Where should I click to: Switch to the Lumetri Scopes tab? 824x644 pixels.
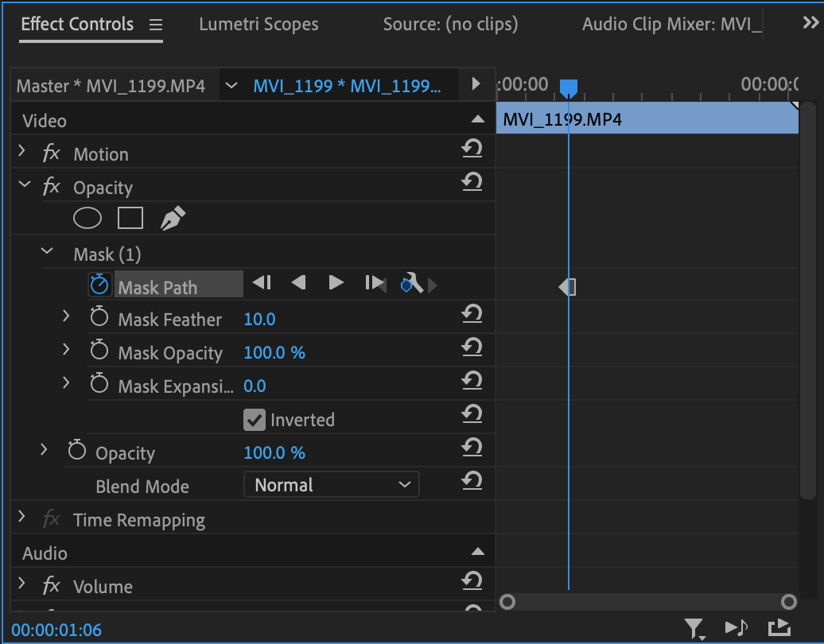tap(258, 24)
